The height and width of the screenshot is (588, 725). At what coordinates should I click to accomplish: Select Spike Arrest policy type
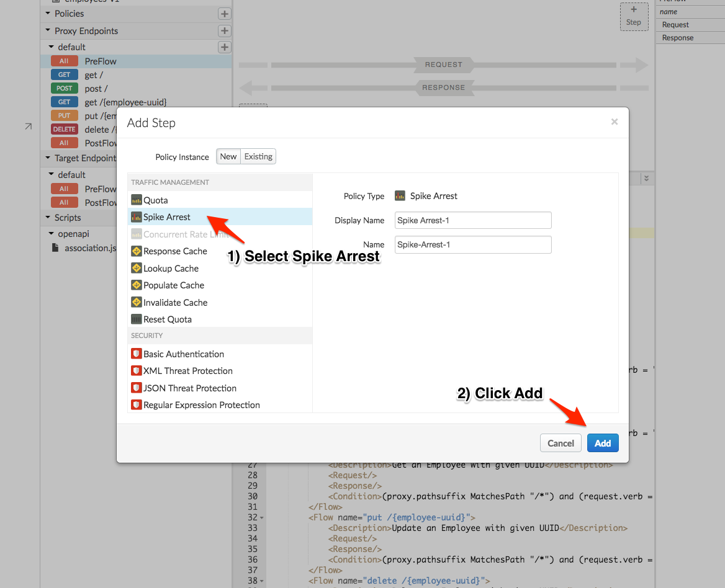220,216
